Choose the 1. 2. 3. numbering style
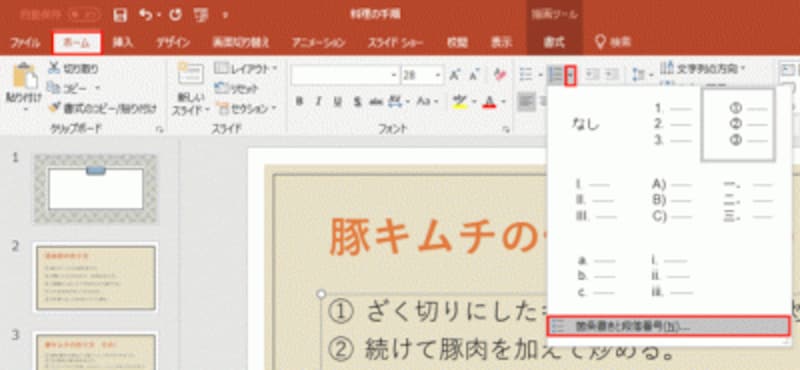 (x=672, y=125)
